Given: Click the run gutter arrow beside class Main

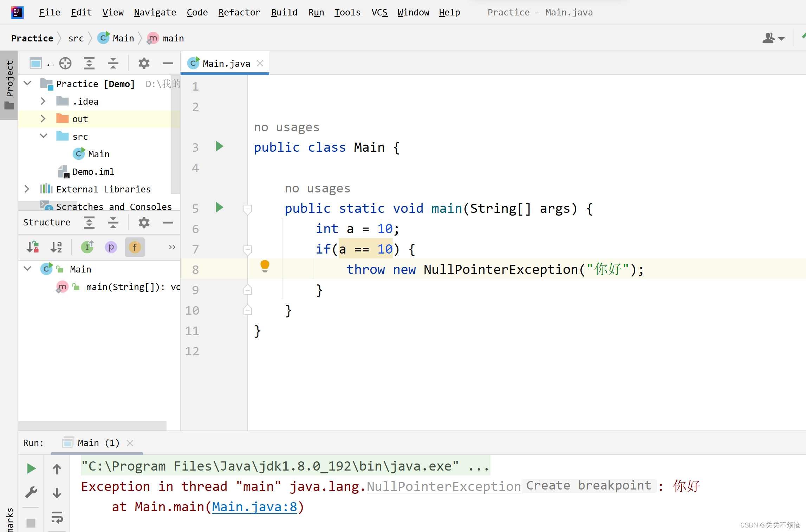Looking at the screenshot, I should click(220, 146).
